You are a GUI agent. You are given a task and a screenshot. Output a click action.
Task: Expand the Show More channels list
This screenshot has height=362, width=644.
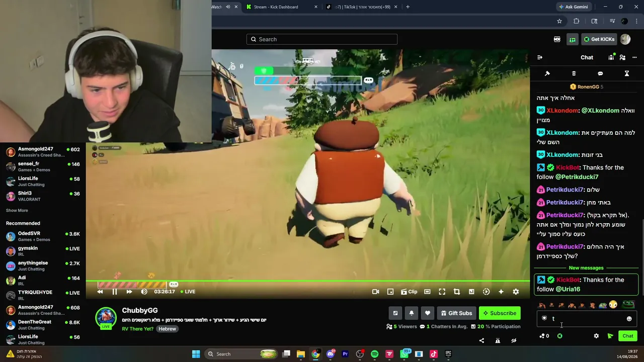[x=17, y=211]
